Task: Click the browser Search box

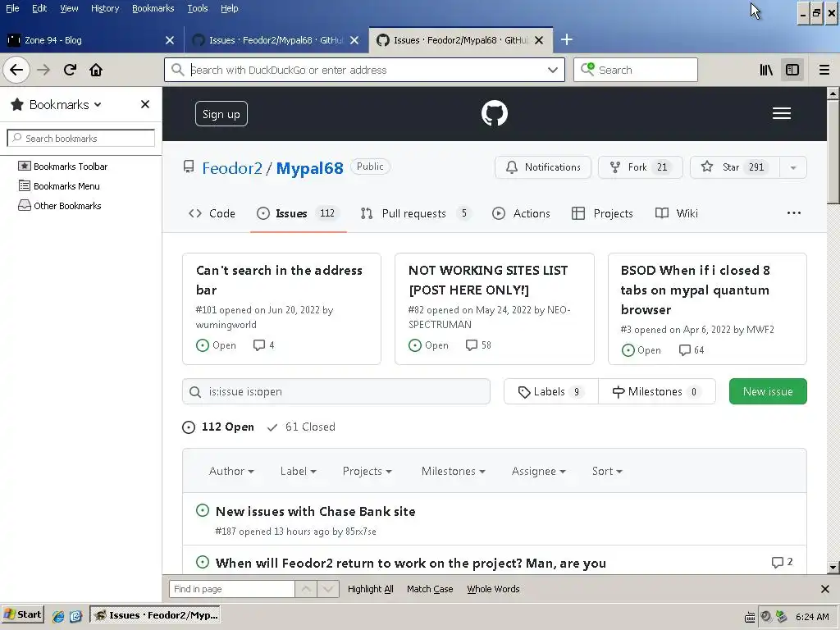Action: pos(636,70)
